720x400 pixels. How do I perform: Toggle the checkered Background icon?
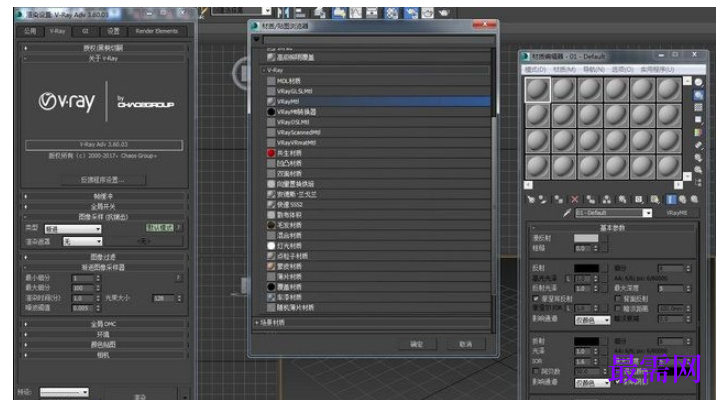pos(698,107)
